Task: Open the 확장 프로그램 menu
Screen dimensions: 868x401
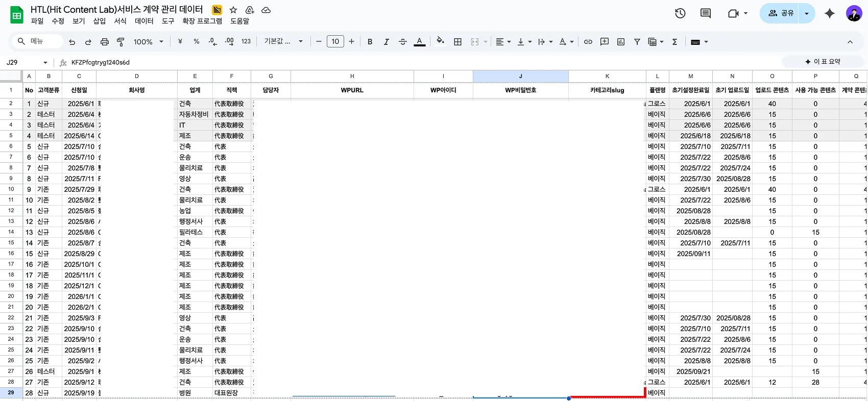Action: [202, 21]
